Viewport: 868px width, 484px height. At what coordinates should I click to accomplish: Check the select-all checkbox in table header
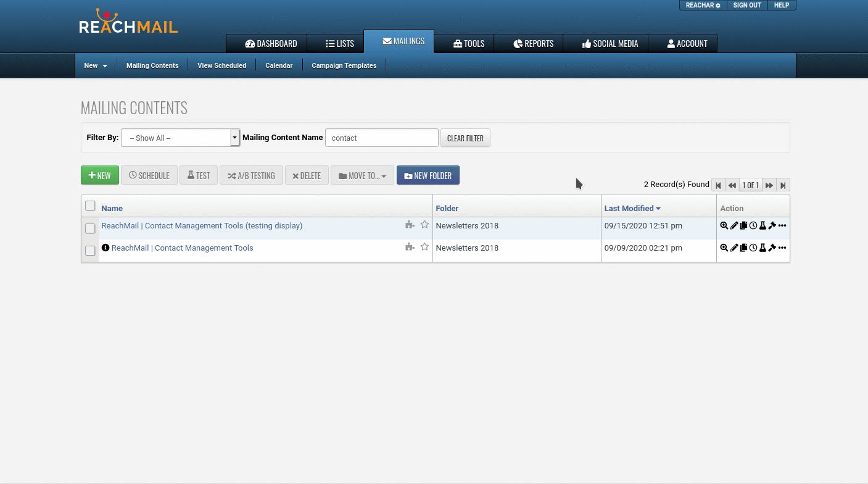(90, 206)
